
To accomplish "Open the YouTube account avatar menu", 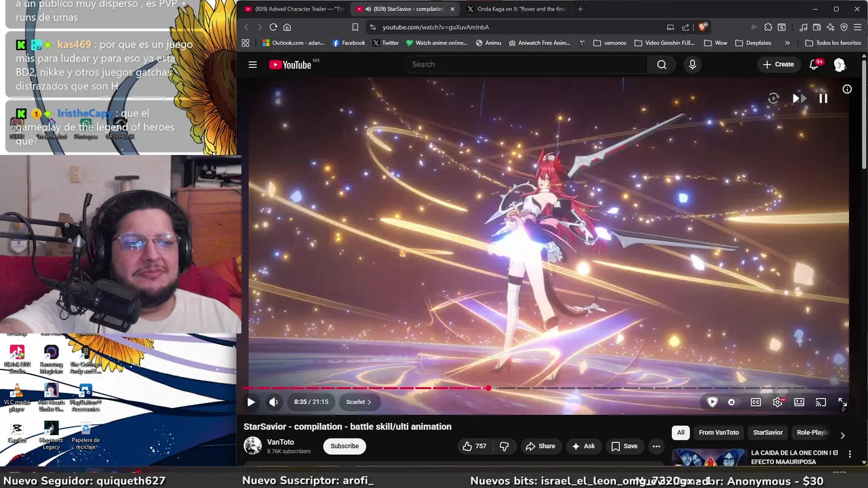I will click(840, 64).
